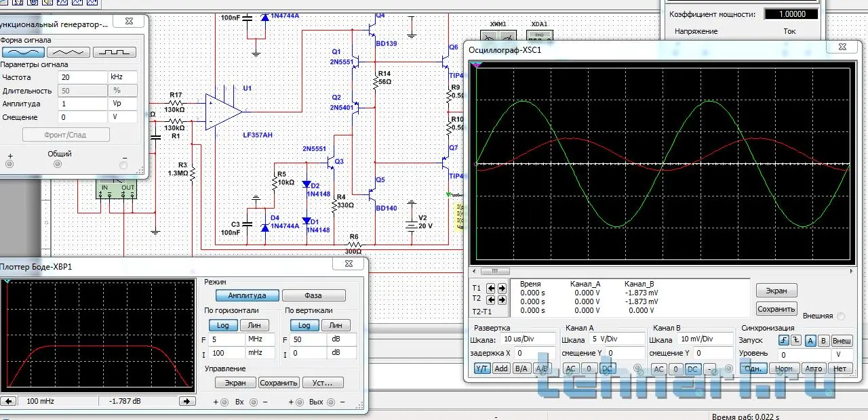Open Bode vertical F unit dB dropdown

pyautogui.click(x=342, y=339)
